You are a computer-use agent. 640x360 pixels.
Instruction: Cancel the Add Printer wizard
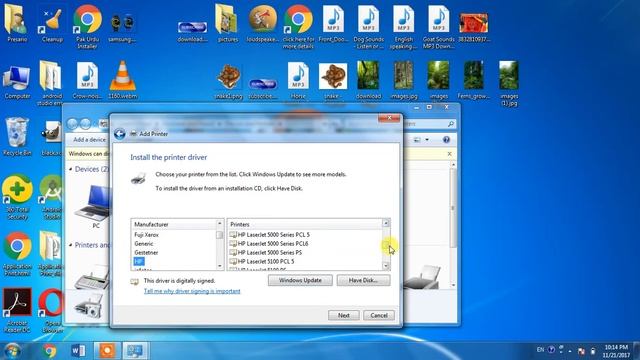(x=379, y=316)
